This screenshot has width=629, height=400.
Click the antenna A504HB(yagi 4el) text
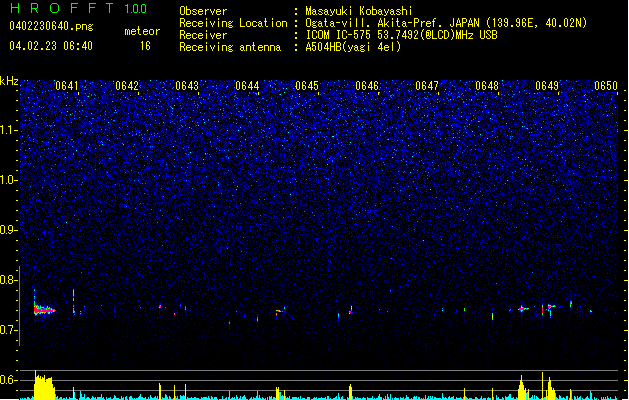(x=353, y=47)
